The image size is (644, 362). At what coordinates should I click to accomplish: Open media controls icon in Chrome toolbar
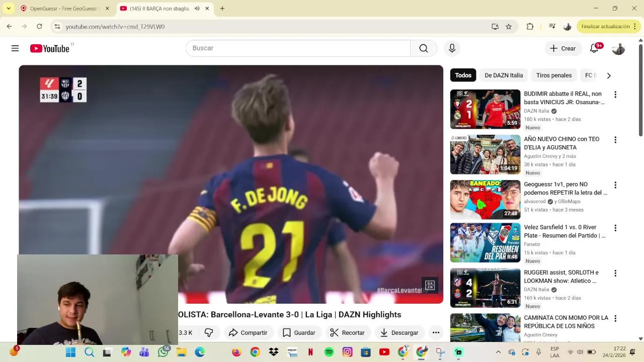(x=552, y=27)
